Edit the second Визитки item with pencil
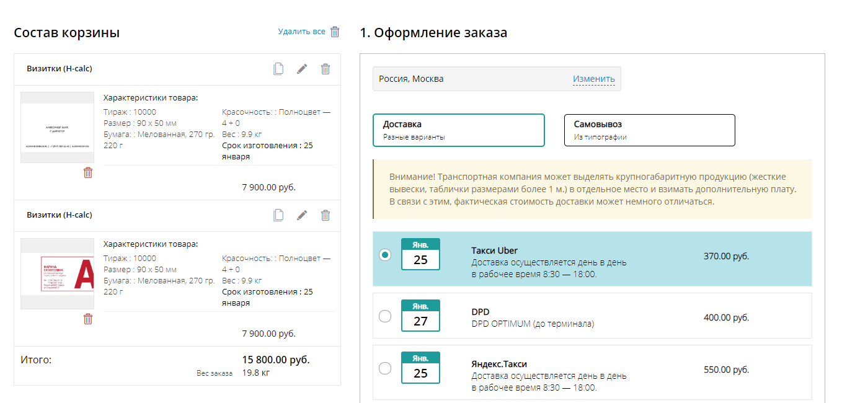The width and height of the screenshot is (868, 403). coord(302,215)
